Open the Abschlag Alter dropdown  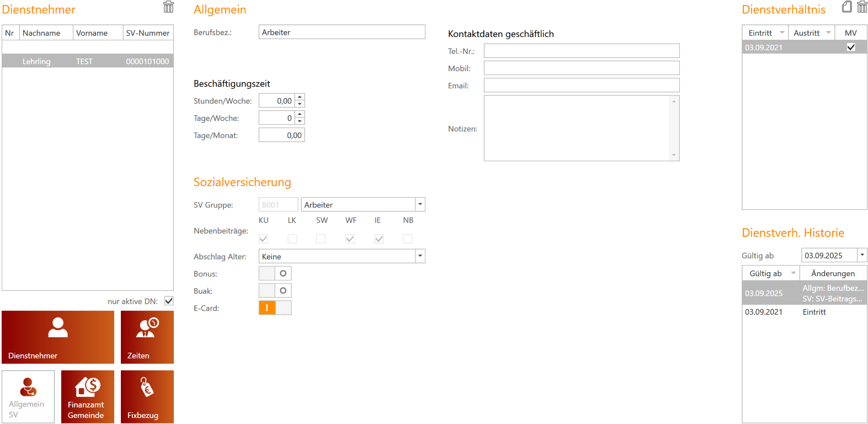(420, 256)
